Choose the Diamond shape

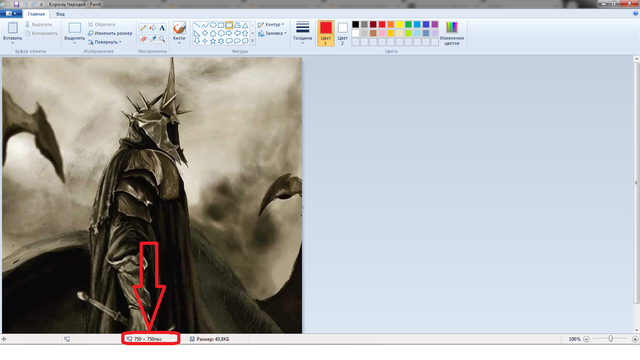tap(205, 33)
